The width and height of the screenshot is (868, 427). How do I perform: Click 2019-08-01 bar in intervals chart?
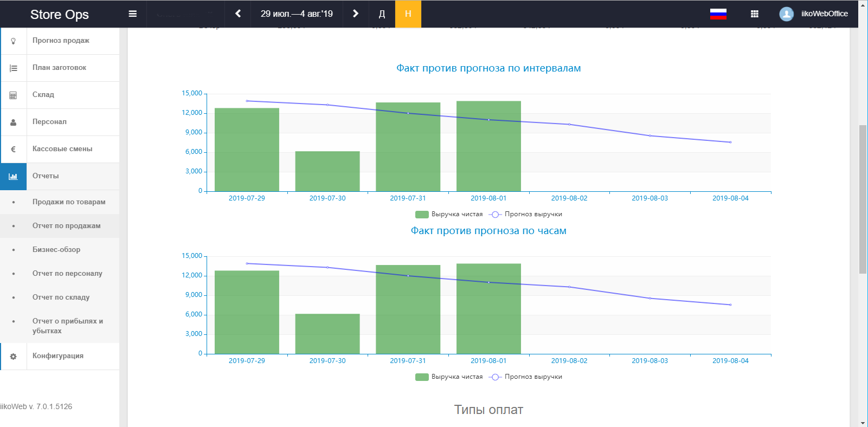click(488, 146)
